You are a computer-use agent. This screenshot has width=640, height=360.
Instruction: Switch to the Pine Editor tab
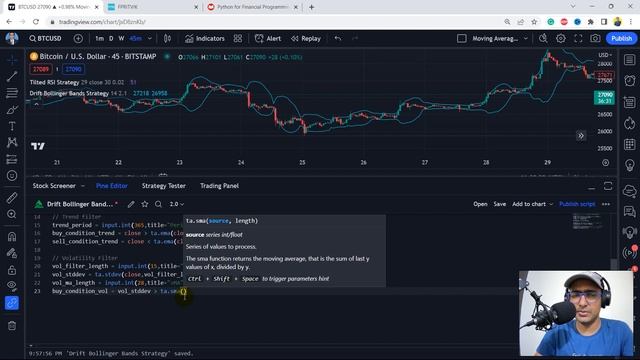[x=112, y=186]
